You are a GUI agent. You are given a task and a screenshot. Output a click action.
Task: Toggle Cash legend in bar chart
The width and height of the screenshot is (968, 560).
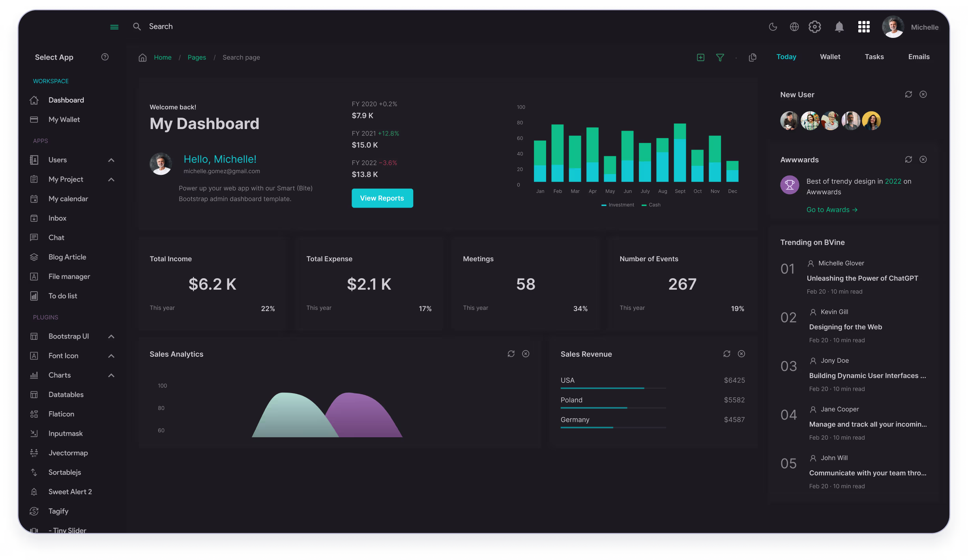click(651, 205)
